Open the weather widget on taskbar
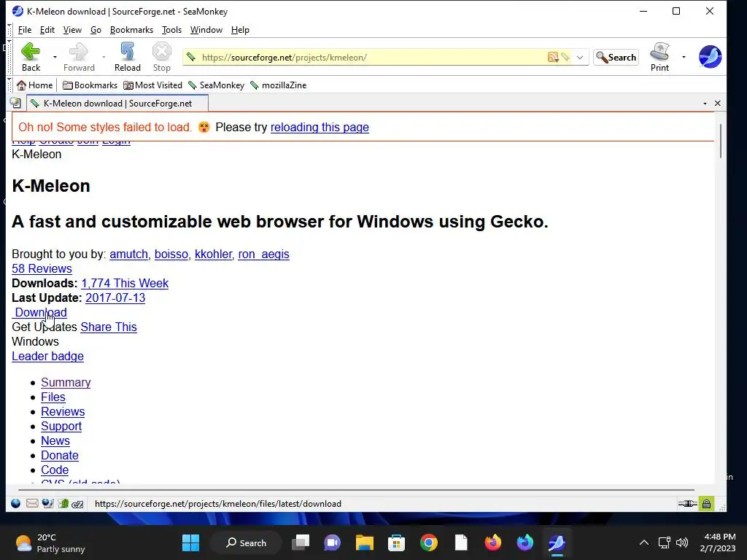747x560 pixels. 50,542
